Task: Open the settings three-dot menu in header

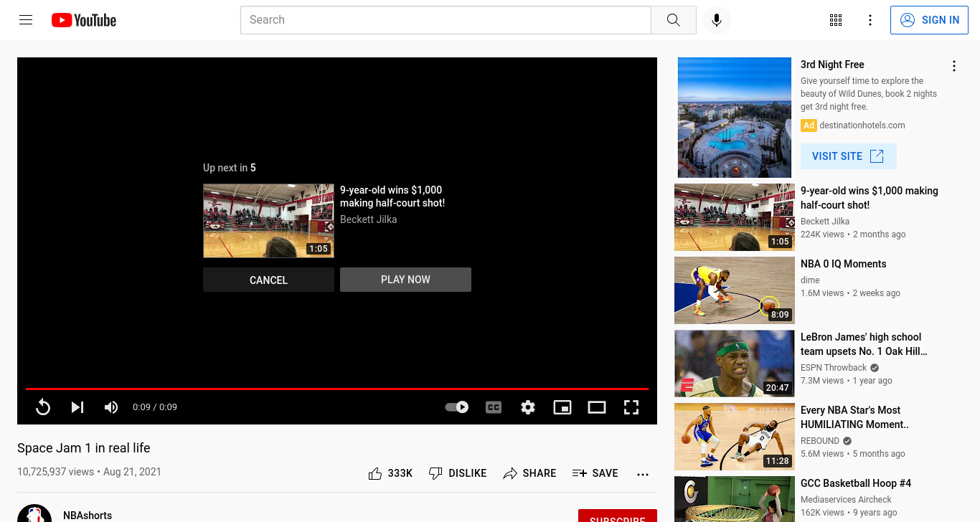Action: (x=870, y=20)
